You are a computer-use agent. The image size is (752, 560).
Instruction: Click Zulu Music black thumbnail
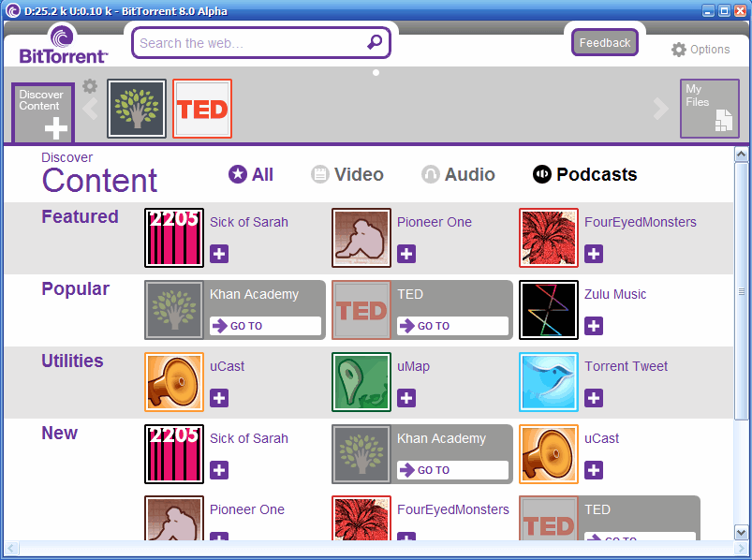pyautogui.click(x=549, y=310)
